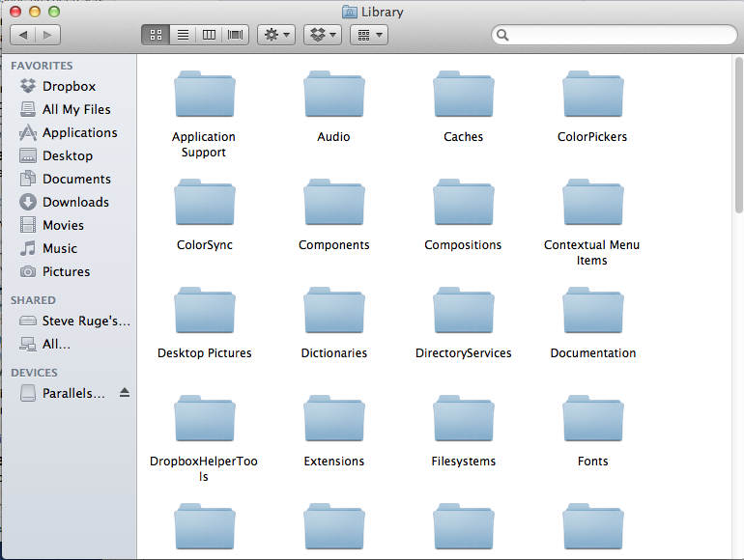
Task: Go to Downloads in the sidebar
Action: pyautogui.click(x=74, y=202)
